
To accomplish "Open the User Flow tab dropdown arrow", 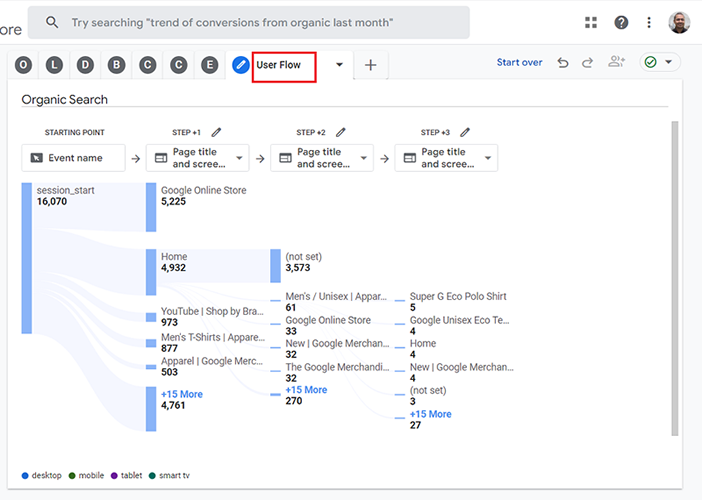I will click(x=339, y=65).
